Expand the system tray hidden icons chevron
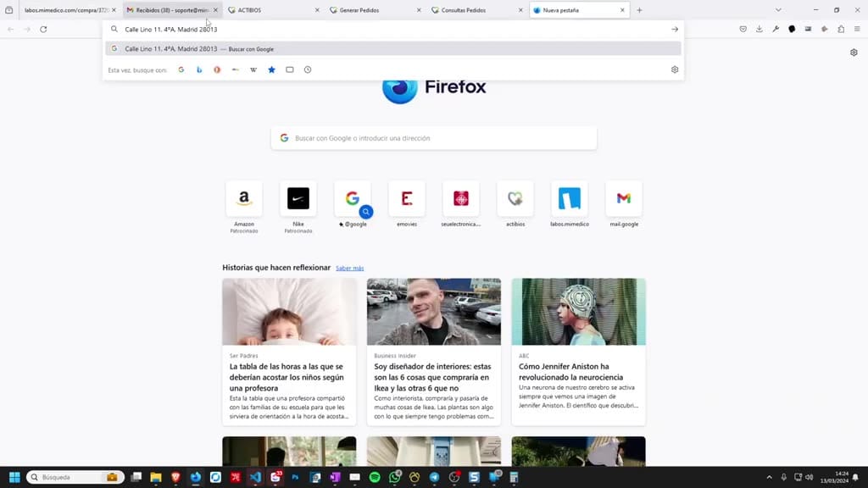This screenshot has height=488, width=868. coord(769,477)
